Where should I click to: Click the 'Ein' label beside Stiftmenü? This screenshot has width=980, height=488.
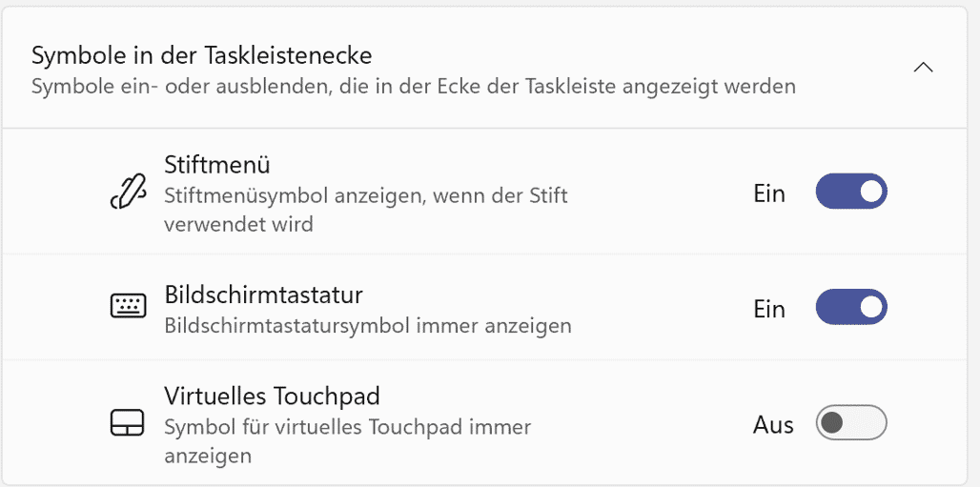769,193
